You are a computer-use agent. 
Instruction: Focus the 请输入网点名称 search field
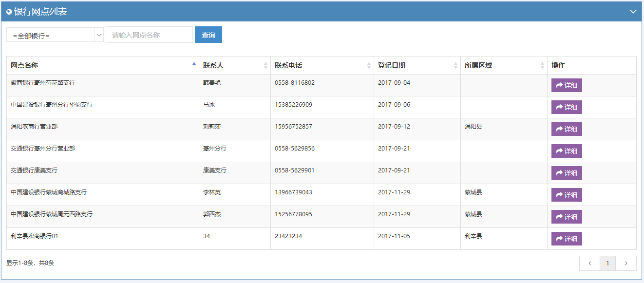149,35
